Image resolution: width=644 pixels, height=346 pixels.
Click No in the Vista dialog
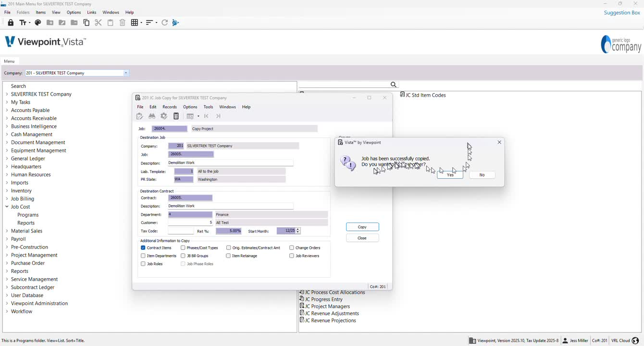(x=482, y=175)
